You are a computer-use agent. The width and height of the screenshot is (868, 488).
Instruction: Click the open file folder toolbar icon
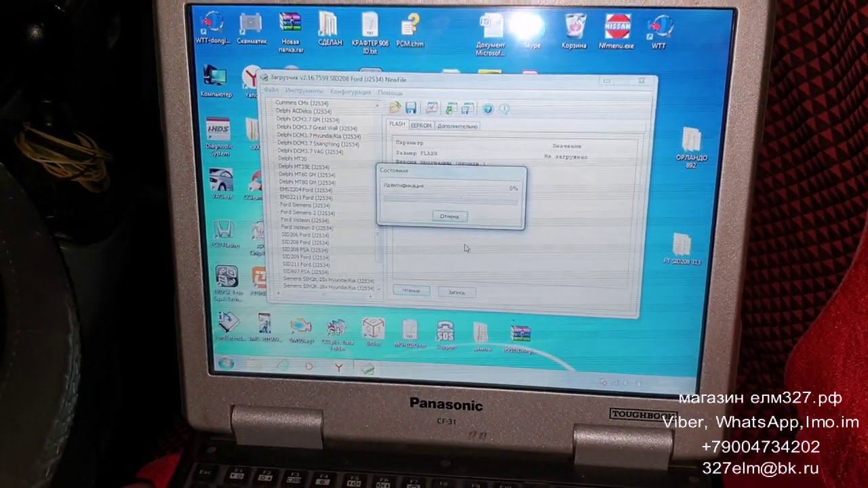pyautogui.click(x=396, y=108)
